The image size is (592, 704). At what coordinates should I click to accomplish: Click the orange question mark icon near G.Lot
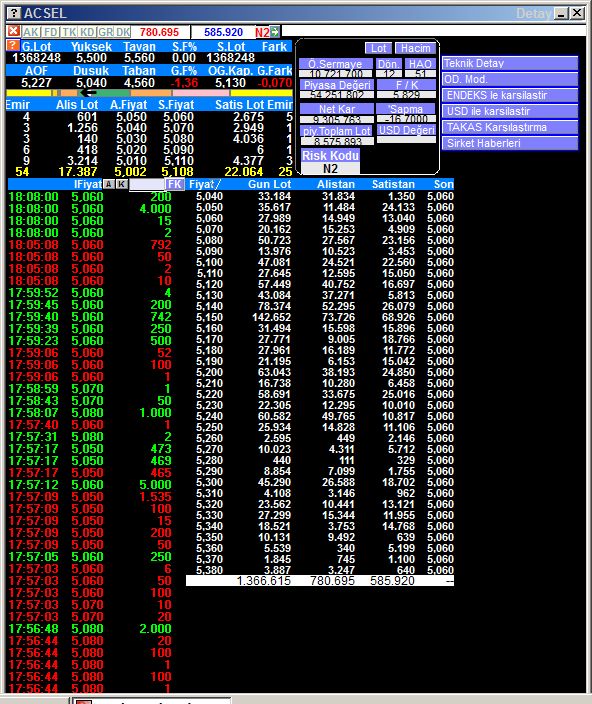pos(13,46)
